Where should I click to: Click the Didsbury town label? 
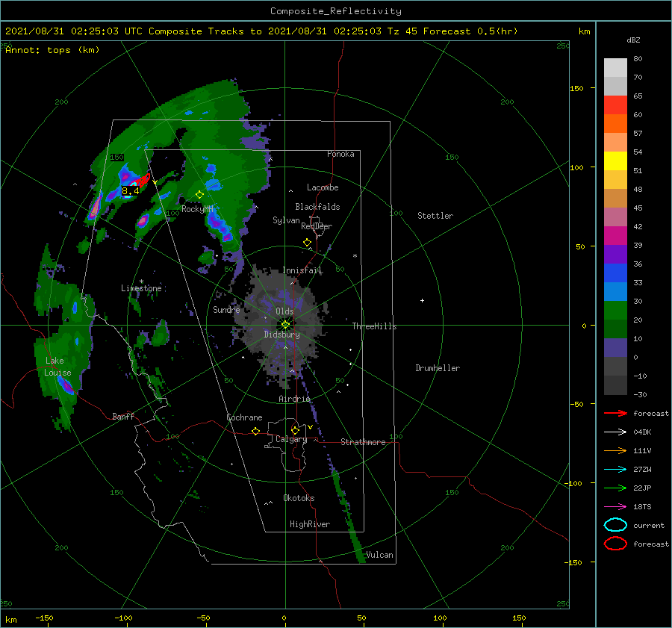[x=281, y=335]
